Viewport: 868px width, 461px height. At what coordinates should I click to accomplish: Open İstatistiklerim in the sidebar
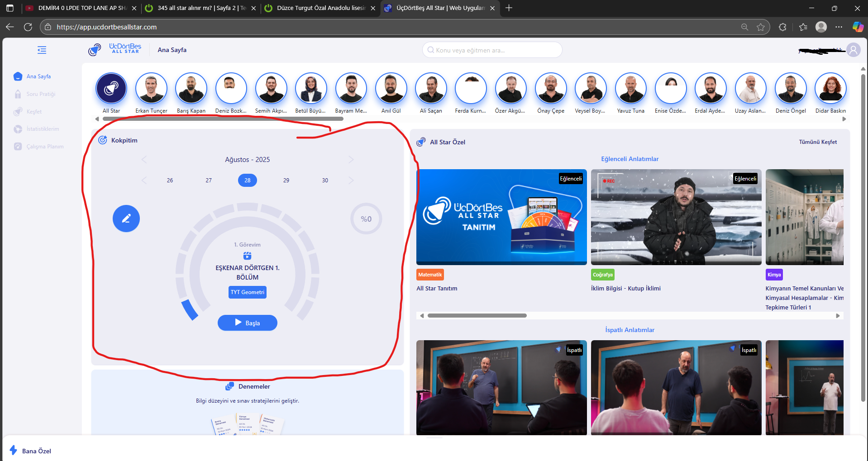(37, 129)
